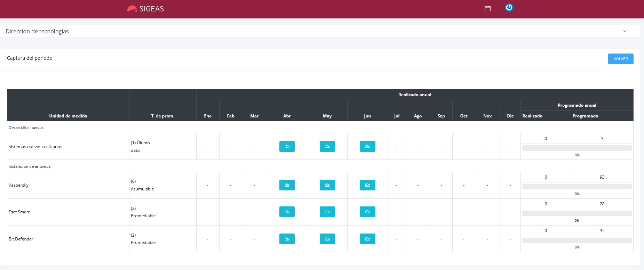Open Abr capture for Sistemas nuevos realizados

tap(287, 146)
